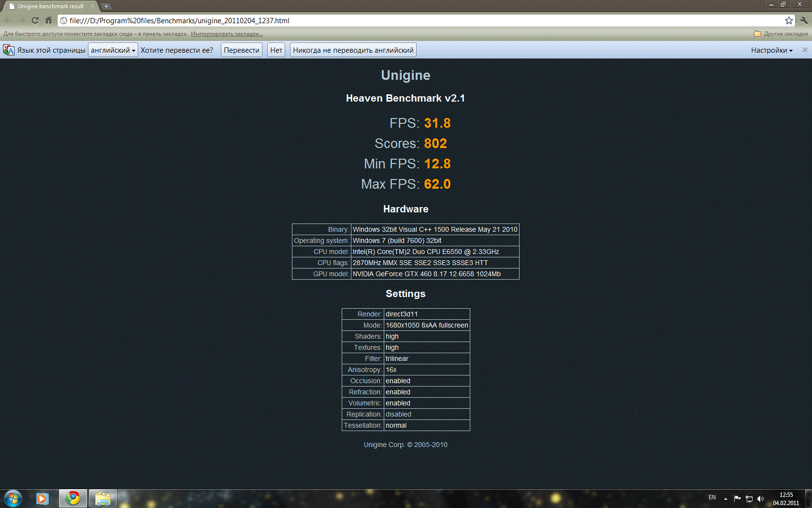Go to the Home page icon
Screen dimensions: 812x508
click(48, 20)
